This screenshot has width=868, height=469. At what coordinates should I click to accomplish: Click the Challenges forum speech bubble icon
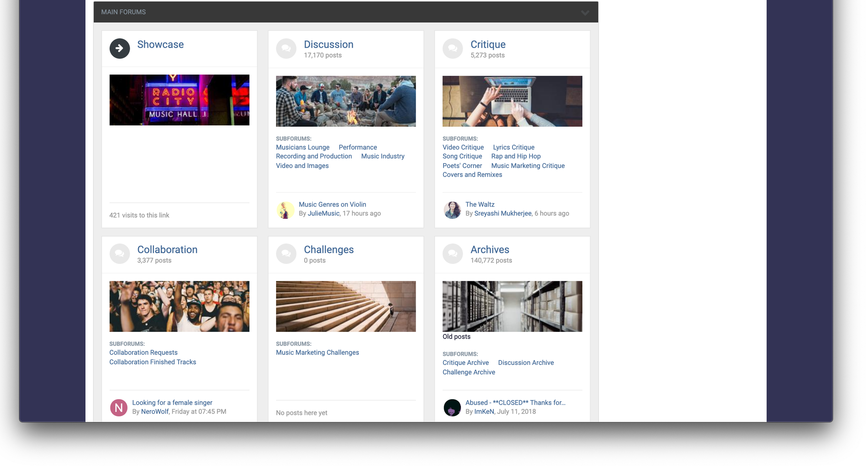coord(286,254)
